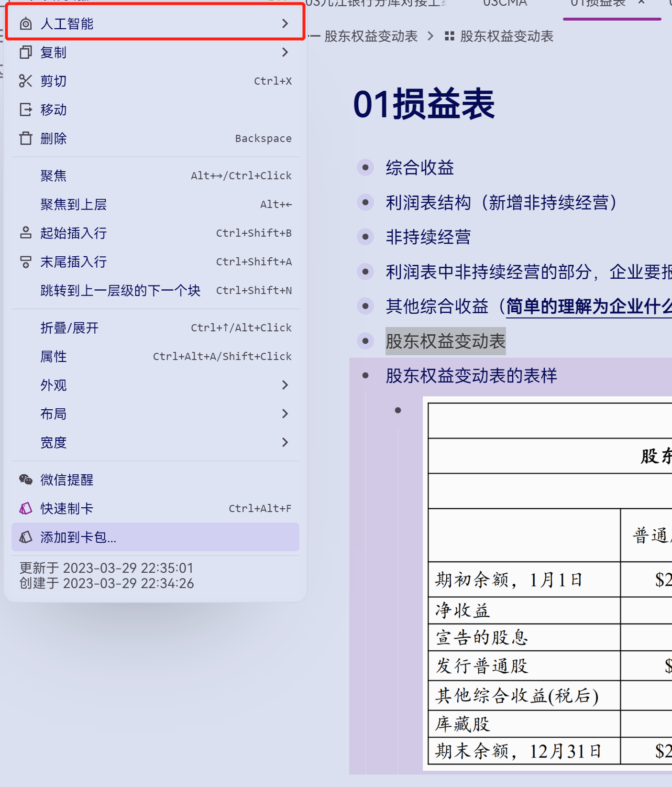Screen dimensions: 672x787
Task: Select the 属性 menu entry
Action: tap(54, 357)
